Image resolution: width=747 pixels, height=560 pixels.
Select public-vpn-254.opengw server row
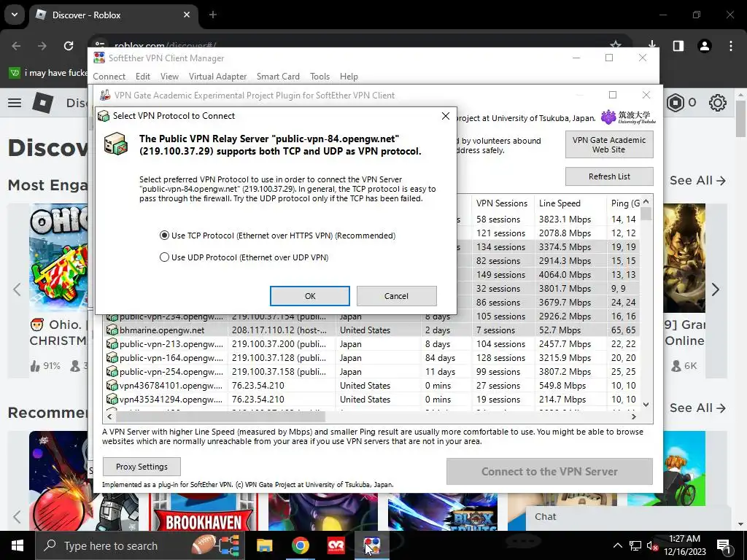371,371
